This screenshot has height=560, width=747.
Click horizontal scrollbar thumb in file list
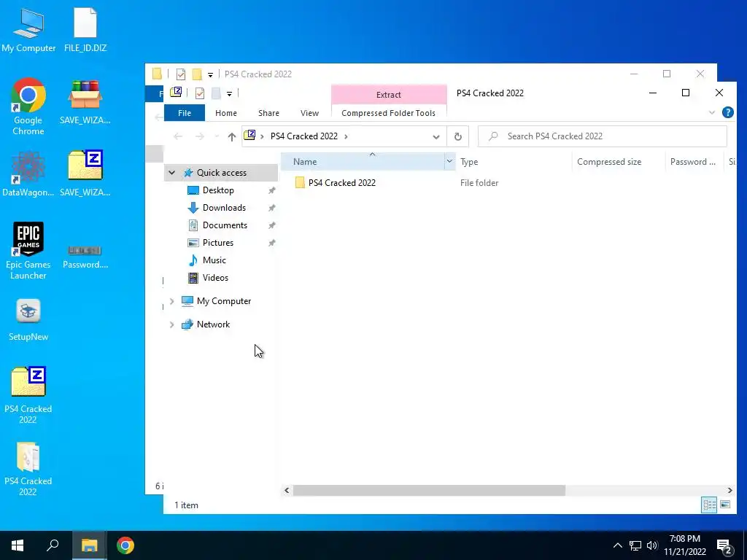(429, 490)
